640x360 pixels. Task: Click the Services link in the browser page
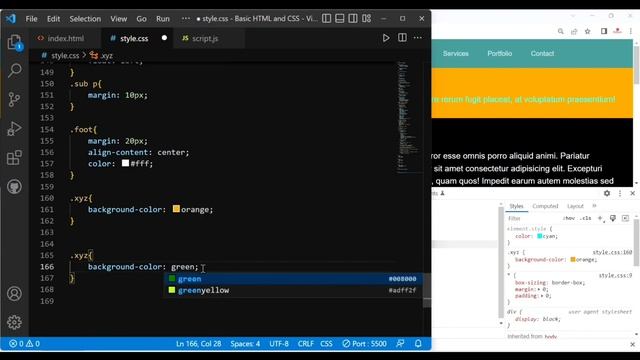(x=456, y=53)
